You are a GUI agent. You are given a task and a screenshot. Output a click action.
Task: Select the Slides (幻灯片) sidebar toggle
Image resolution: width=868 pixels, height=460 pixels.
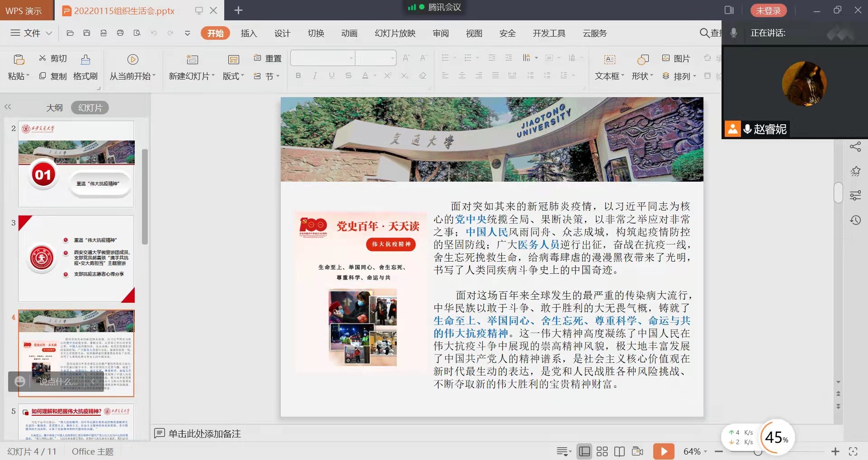pos(90,108)
